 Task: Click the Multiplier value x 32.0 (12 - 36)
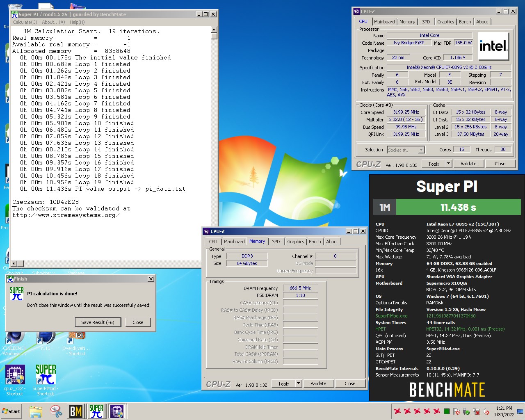pos(406,119)
